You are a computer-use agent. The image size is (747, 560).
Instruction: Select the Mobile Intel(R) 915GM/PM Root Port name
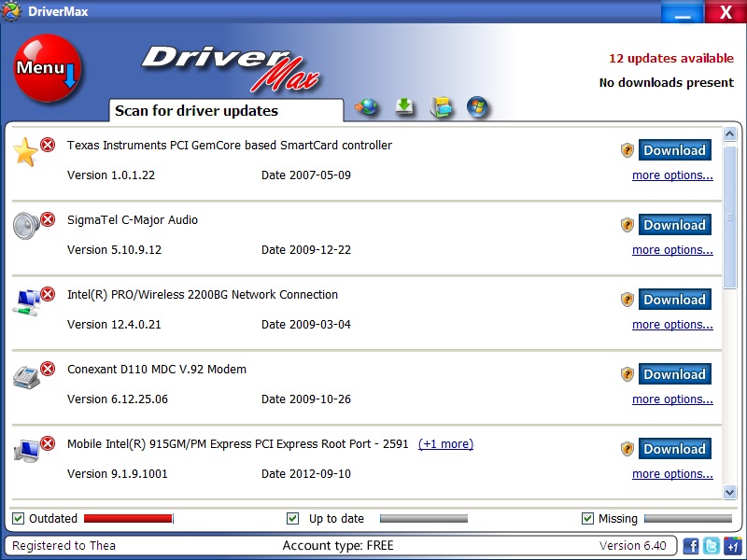[x=238, y=444]
